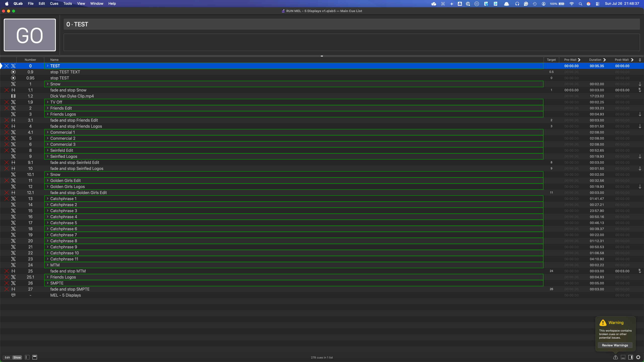Screen dimensions: 644x362
Task: Click continue mode column header icon
Action: tap(640, 60)
